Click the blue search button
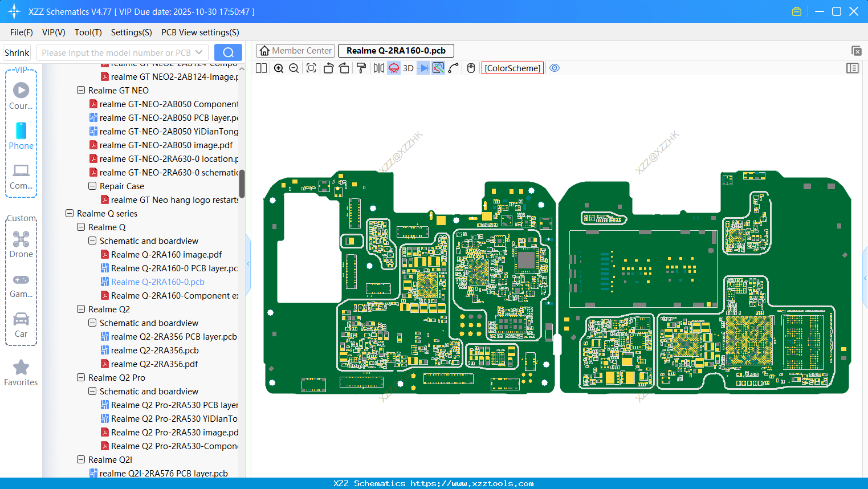The image size is (868, 489). coord(228,52)
